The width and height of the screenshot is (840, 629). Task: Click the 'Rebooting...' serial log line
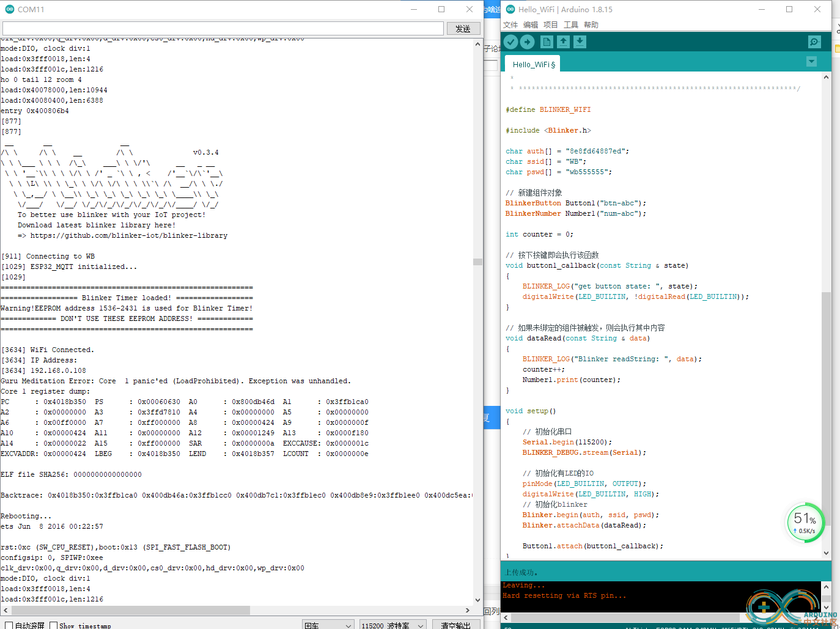click(26, 516)
